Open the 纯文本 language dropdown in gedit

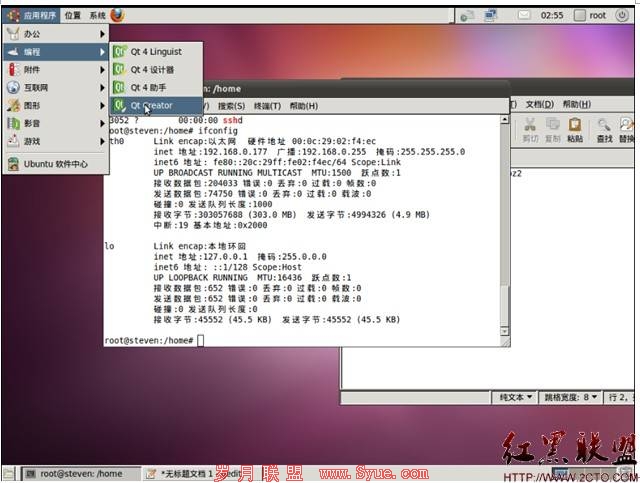pos(515,397)
